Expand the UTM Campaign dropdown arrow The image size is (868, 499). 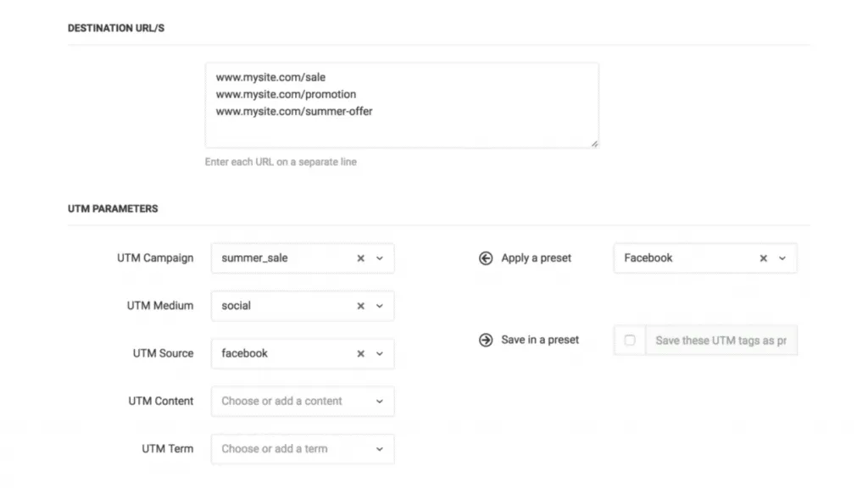pyautogui.click(x=380, y=258)
